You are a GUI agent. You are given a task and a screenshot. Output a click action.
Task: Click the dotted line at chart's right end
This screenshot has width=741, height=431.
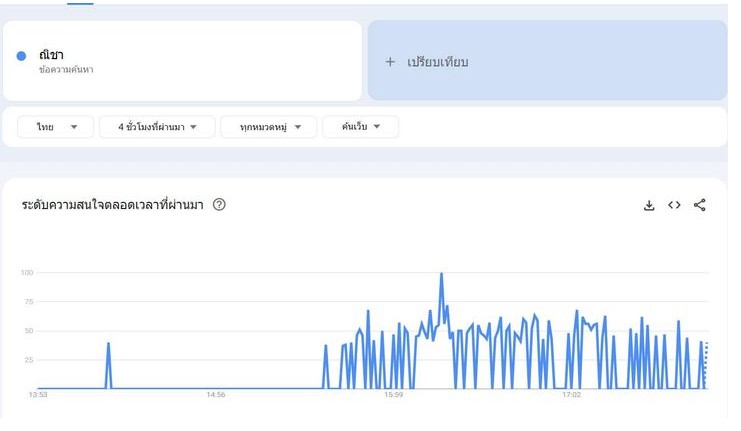(x=706, y=365)
